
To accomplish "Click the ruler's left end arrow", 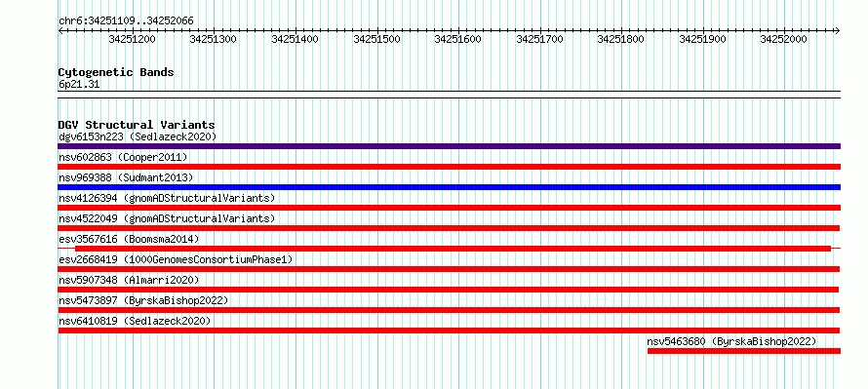I will coord(60,30).
